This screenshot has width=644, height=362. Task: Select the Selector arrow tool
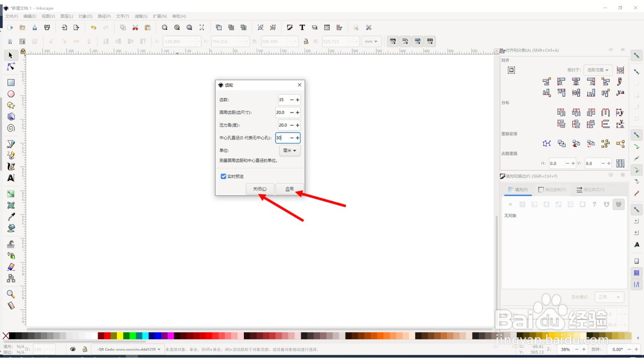[11, 55]
